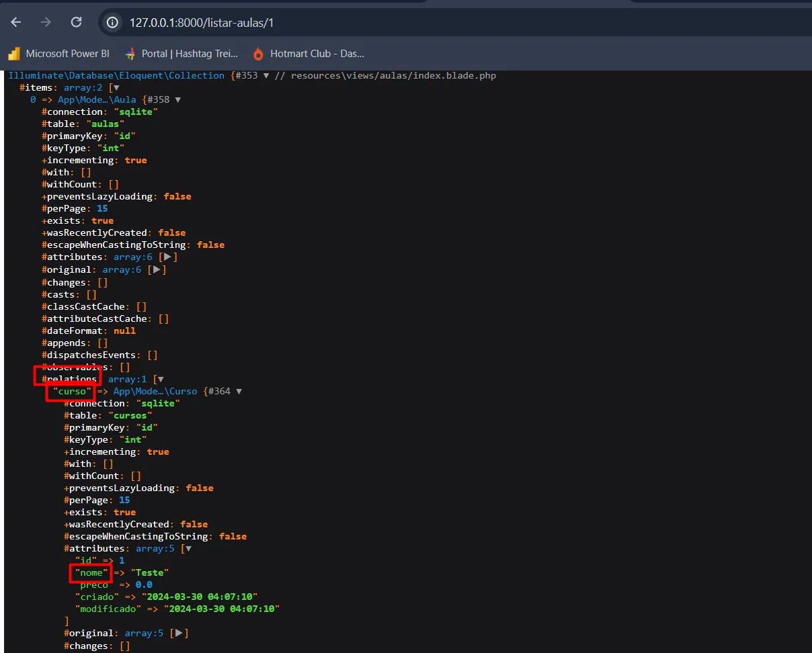The width and height of the screenshot is (812, 653).
Task: Click the Portal Hashtag bookmark favicon
Action: click(130, 54)
